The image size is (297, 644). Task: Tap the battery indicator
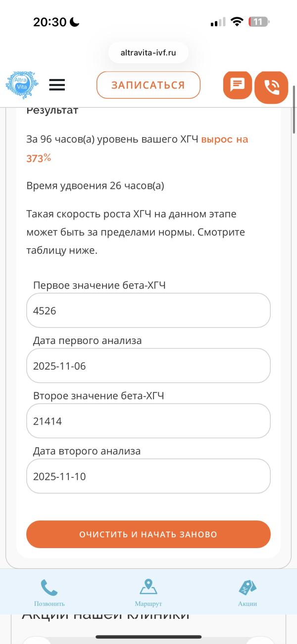pos(259,22)
